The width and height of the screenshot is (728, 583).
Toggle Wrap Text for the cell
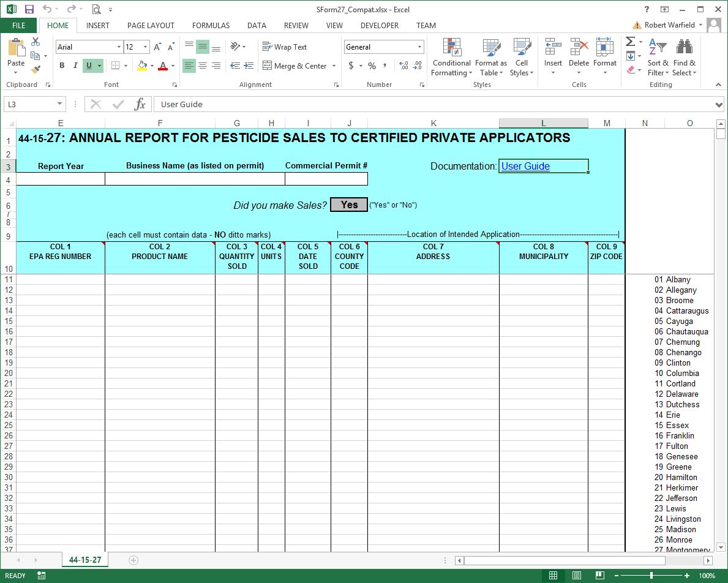tap(285, 47)
